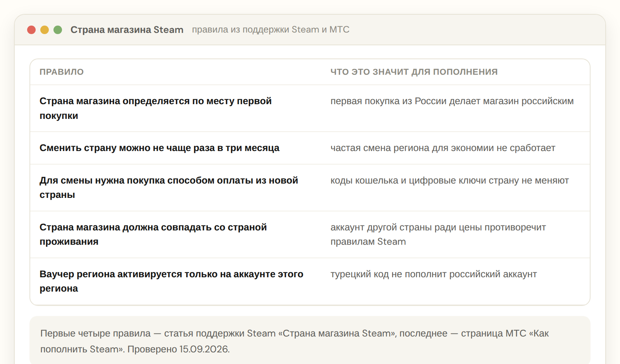Select cell «коды кошелька и цифровые ключи страну не меняют»
The image size is (620, 364).
coord(449,180)
